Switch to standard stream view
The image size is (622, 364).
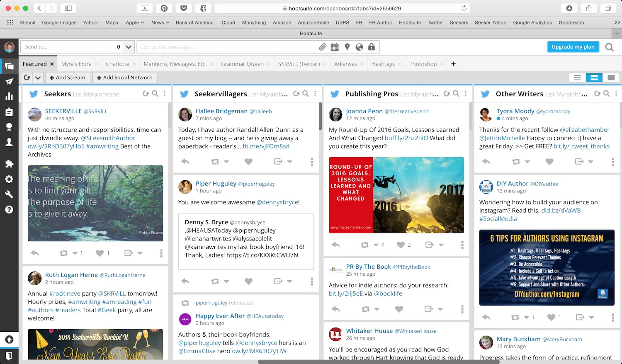click(x=594, y=78)
